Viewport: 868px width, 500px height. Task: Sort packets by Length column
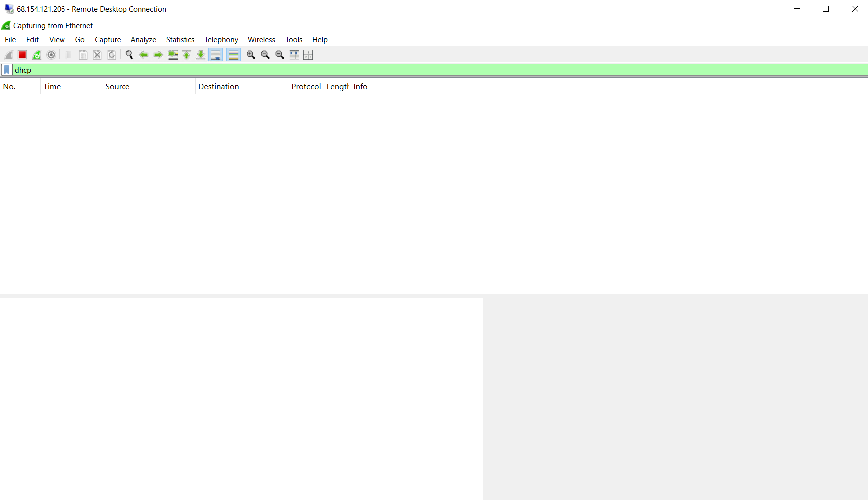[337, 87]
